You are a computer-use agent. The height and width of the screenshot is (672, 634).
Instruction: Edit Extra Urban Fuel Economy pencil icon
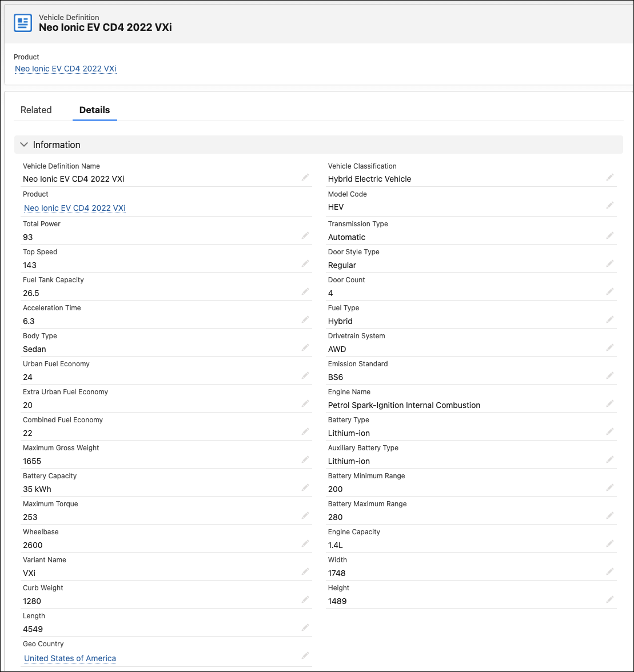(x=305, y=403)
